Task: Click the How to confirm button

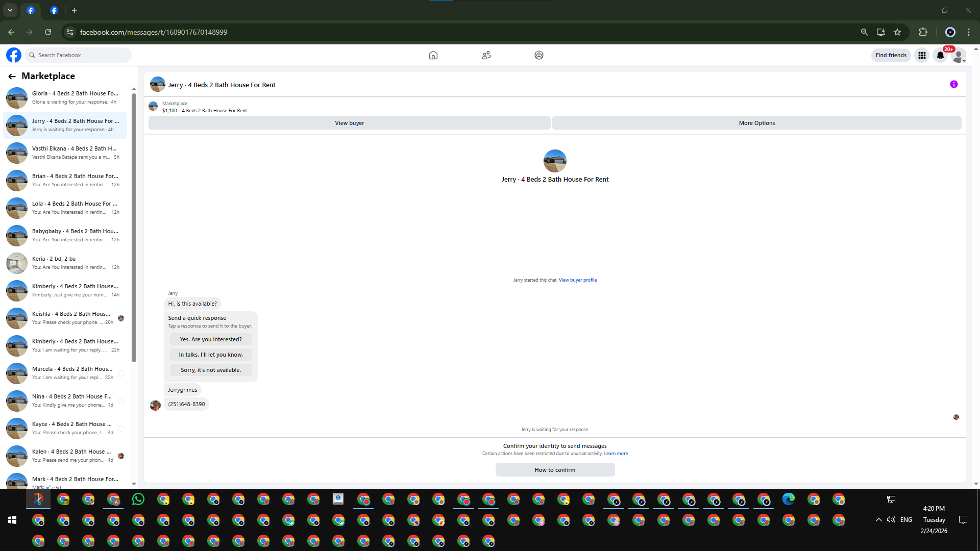Action: [x=555, y=470]
